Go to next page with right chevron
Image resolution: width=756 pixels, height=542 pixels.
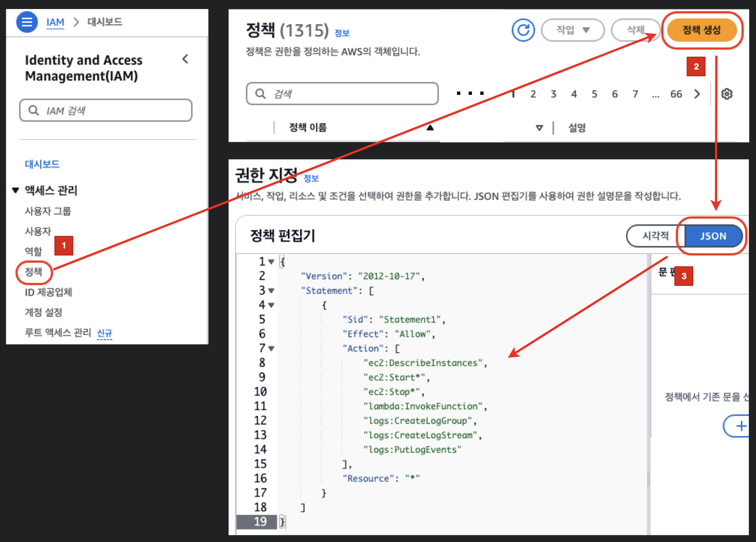tap(697, 94)
